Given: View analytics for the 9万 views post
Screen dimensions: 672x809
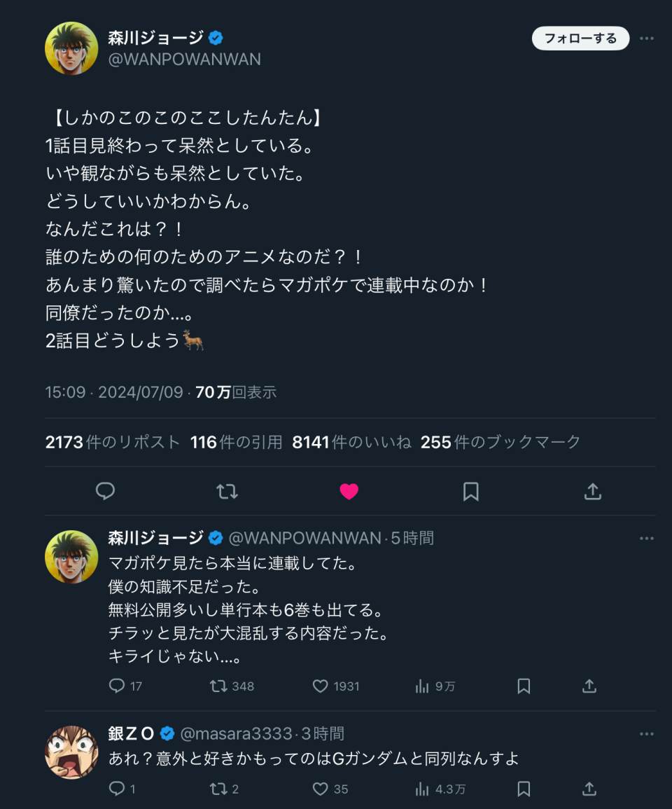Looking at the screenshot, I should [x=422, y=686].
